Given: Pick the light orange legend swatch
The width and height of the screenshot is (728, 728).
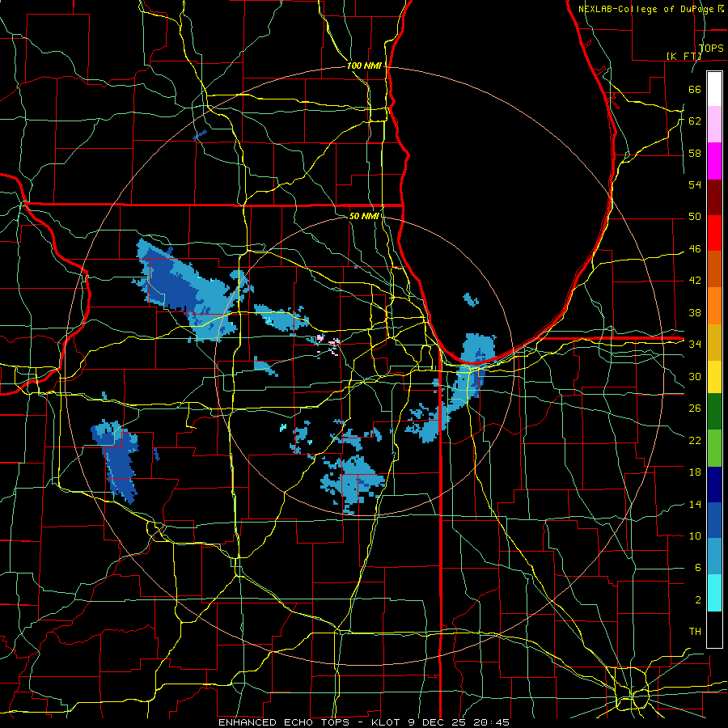Looking at the screenshot, I should (714, 306).
